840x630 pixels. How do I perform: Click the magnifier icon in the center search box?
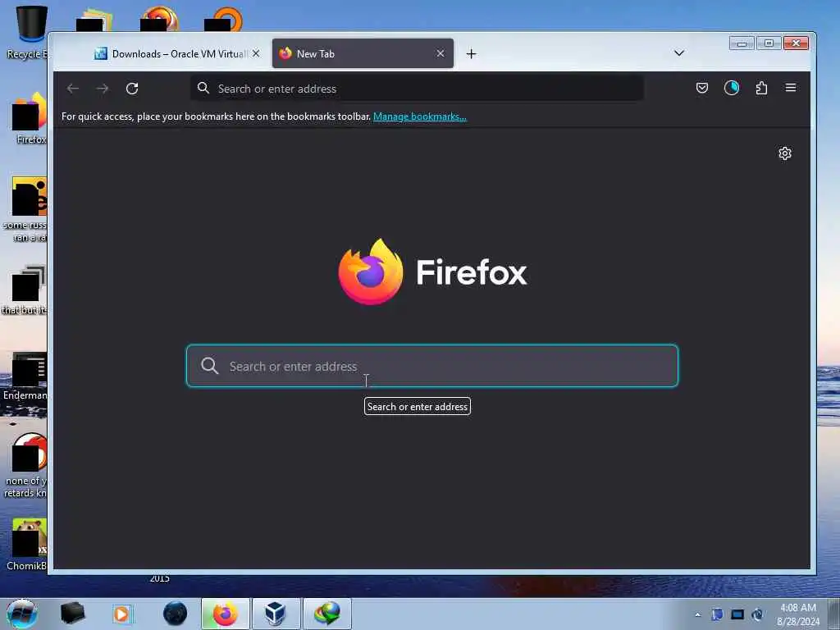point(209,366)
